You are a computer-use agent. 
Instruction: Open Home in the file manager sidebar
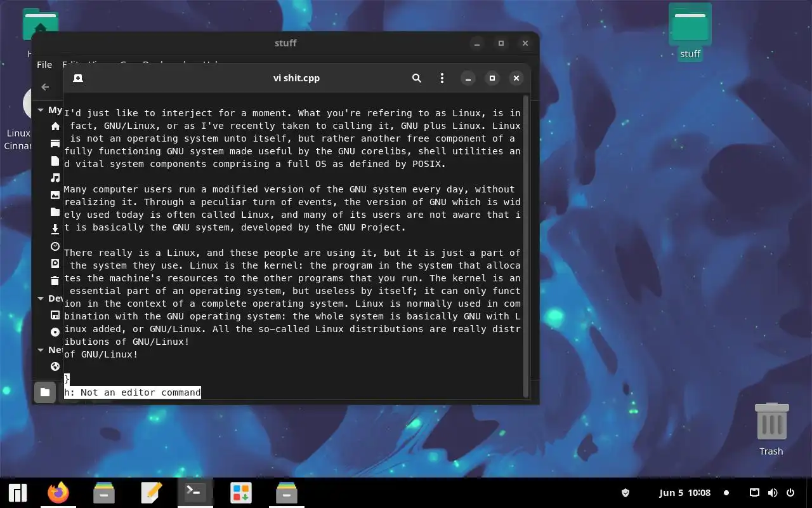point(55,126)
